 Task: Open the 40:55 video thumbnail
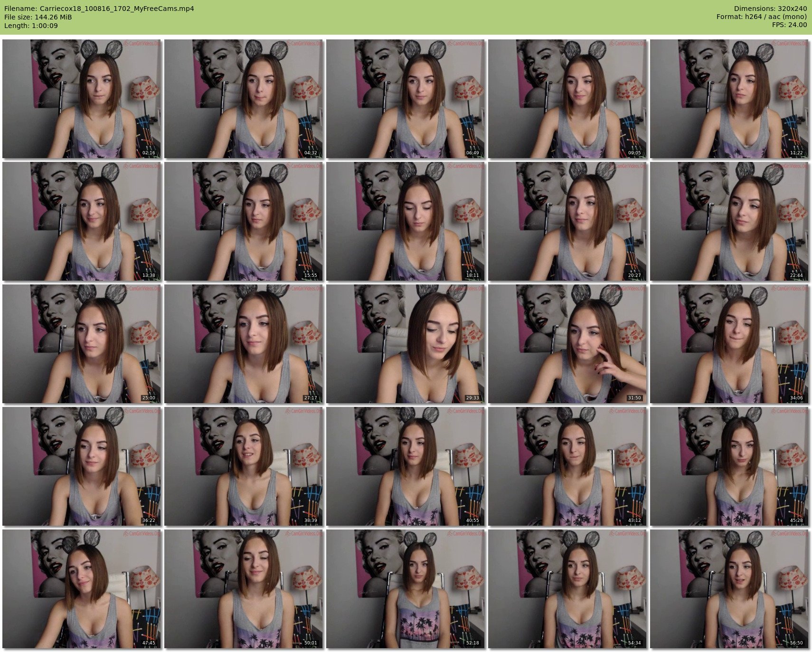[406, 466]
